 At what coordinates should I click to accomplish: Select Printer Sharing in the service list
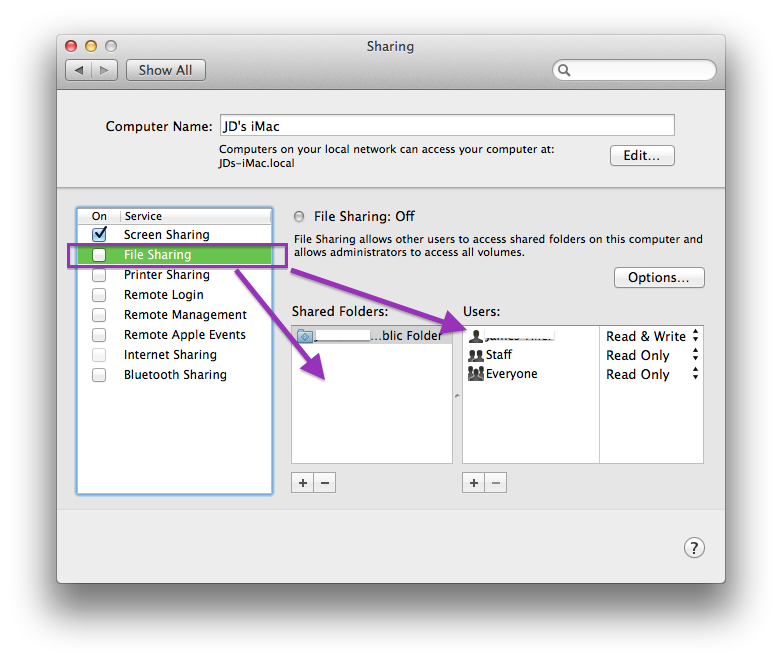click(167, 275)
